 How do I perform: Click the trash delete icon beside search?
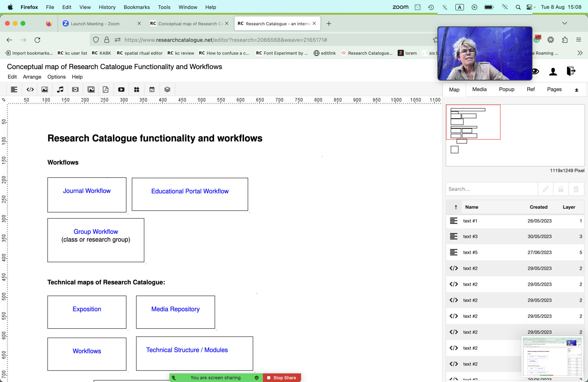coord(576,189)
